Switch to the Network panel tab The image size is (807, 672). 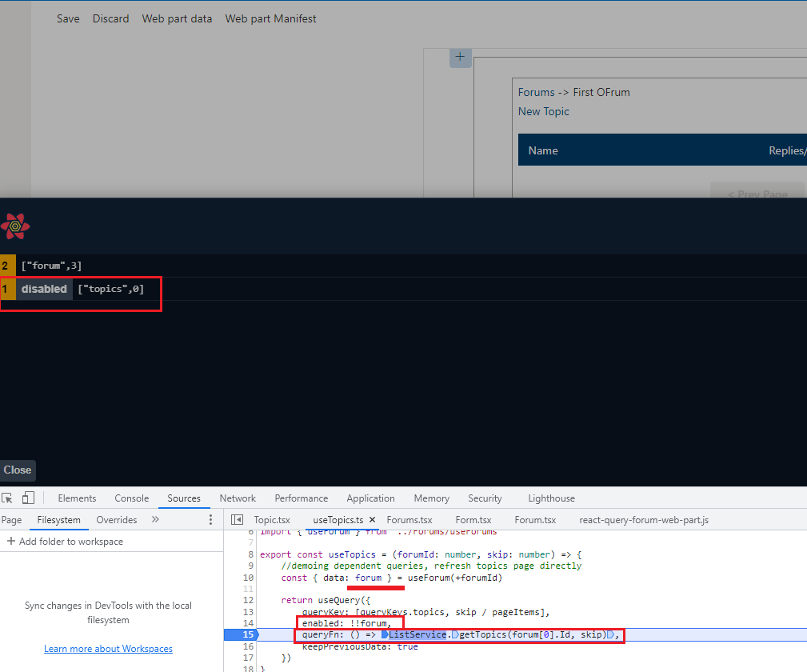(238, 498)
